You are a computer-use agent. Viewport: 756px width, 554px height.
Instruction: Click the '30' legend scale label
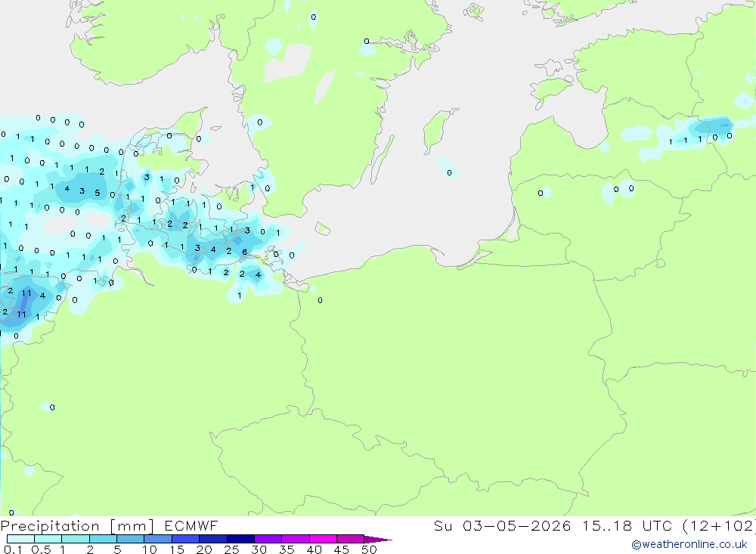click(259, 549)
